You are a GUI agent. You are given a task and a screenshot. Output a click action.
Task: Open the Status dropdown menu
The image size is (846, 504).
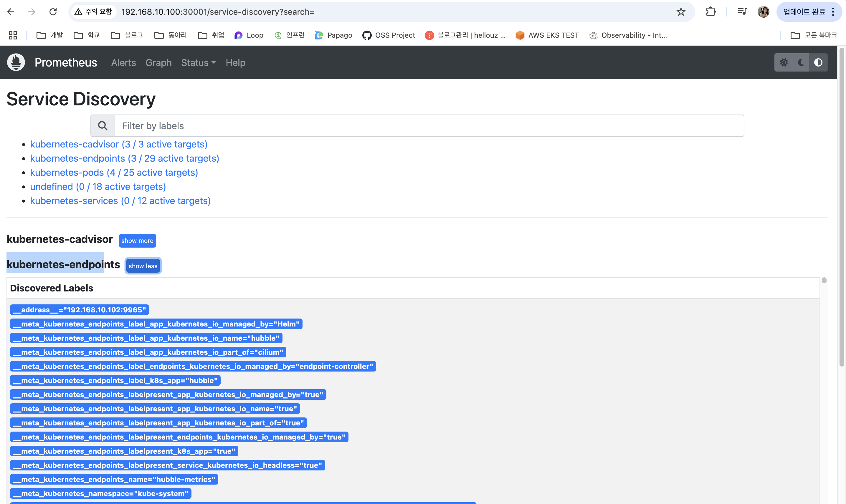(x=199, y=62)
